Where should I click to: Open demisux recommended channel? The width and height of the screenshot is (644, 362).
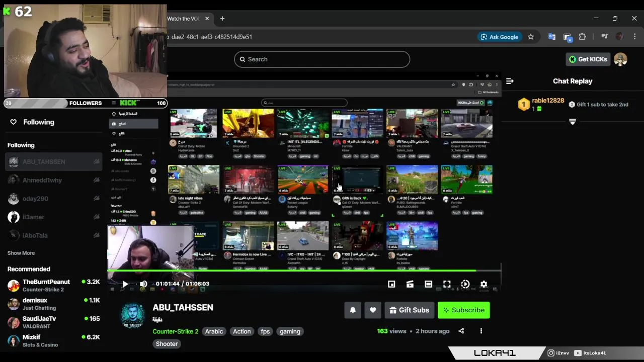click(54, 304)
